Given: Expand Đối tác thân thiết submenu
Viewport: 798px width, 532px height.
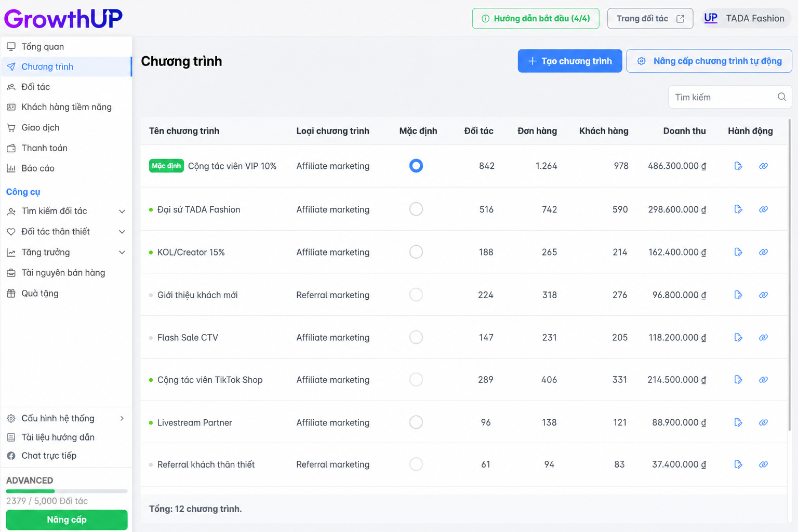Looking at the screenshot, I should pos(122,232).
